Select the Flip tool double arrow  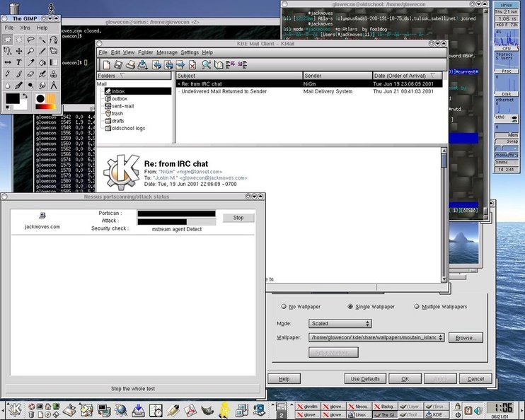[7, 62]
